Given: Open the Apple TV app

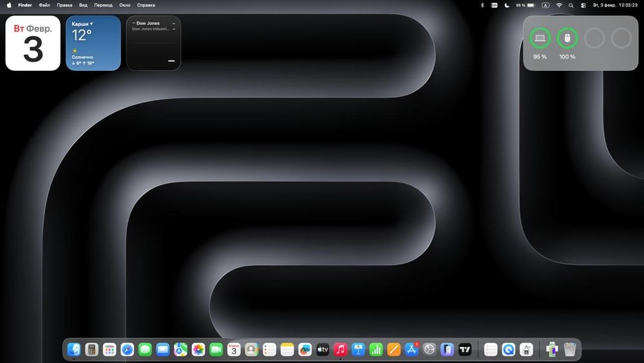Looking at the screenshot, I should (x=323, y=349).
